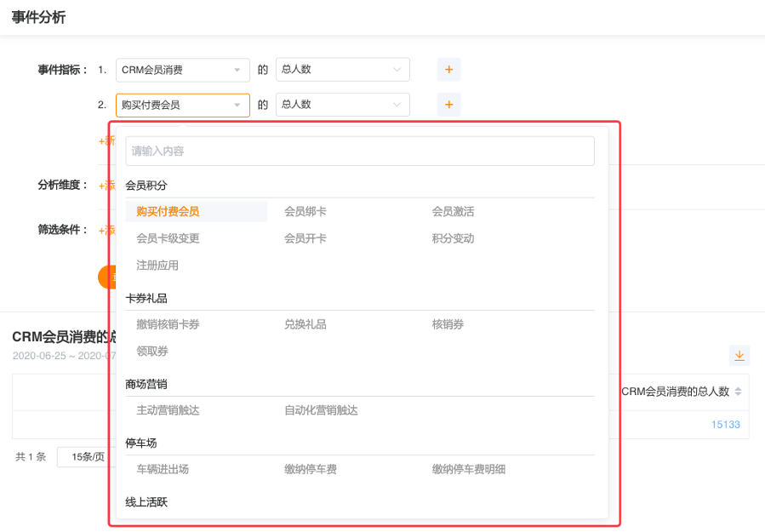
Task: Click the plus icon beside first event metric
Action: point(448,70)
